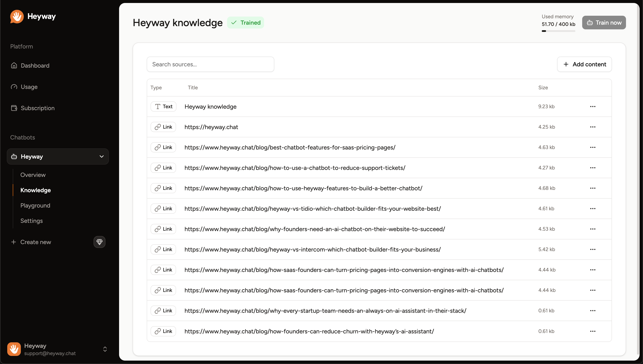Click the used memory progress bar
Screen dimensions: 643x364
tap(559, 31)
